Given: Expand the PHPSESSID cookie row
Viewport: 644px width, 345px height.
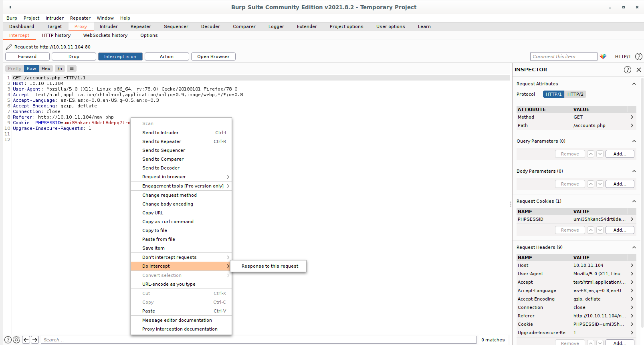Looking at the screenshot, I should coord(632,219).
